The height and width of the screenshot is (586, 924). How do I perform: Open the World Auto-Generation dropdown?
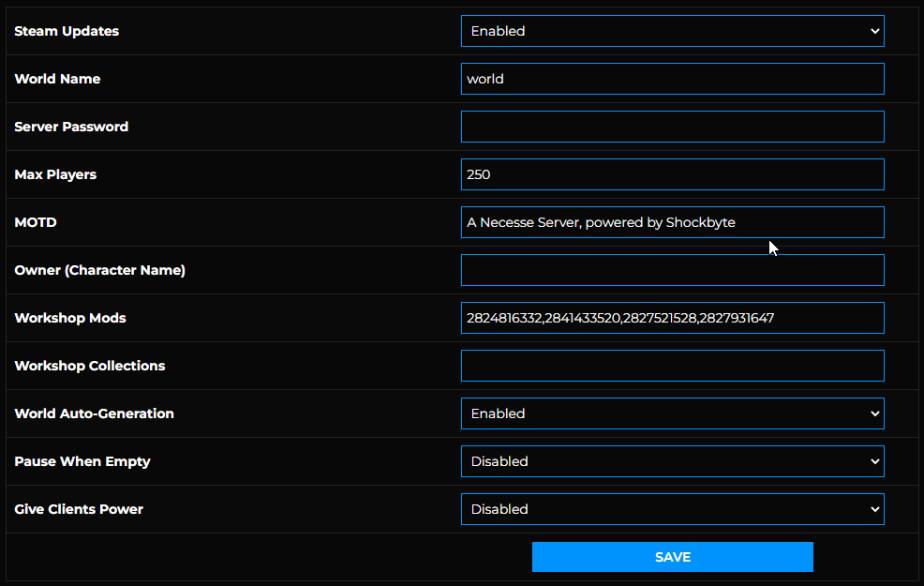(672, 413)
